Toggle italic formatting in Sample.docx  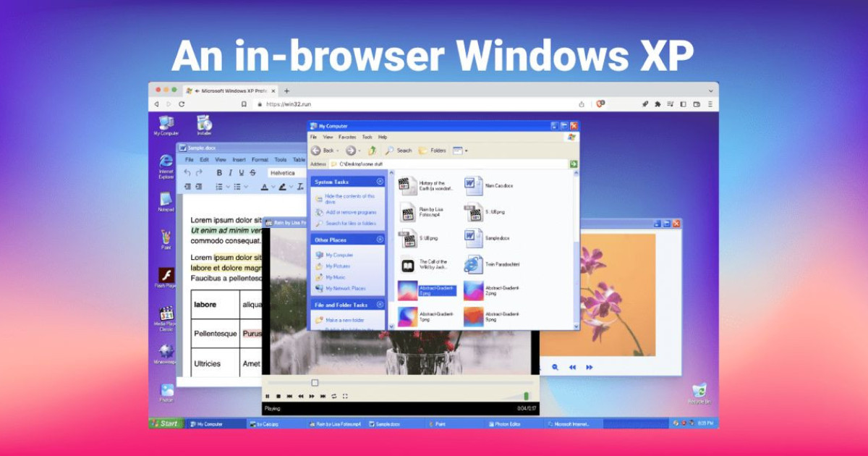coord(231,173)
